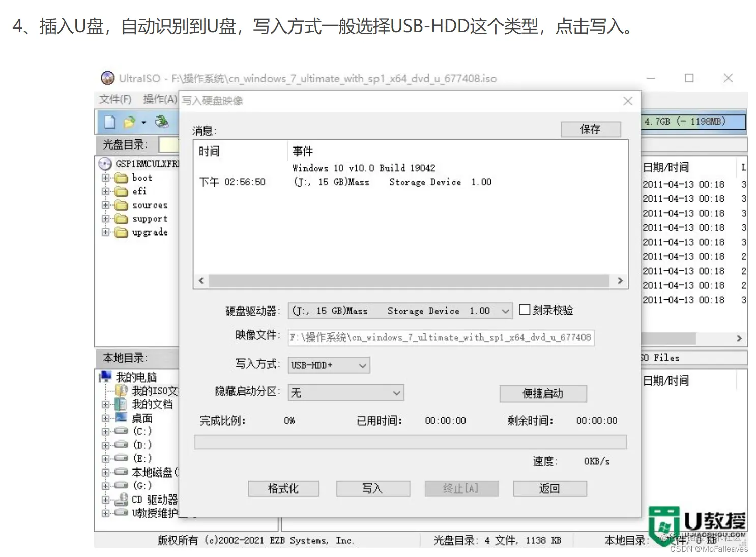Select the sources folder icon

pos(121,206)
